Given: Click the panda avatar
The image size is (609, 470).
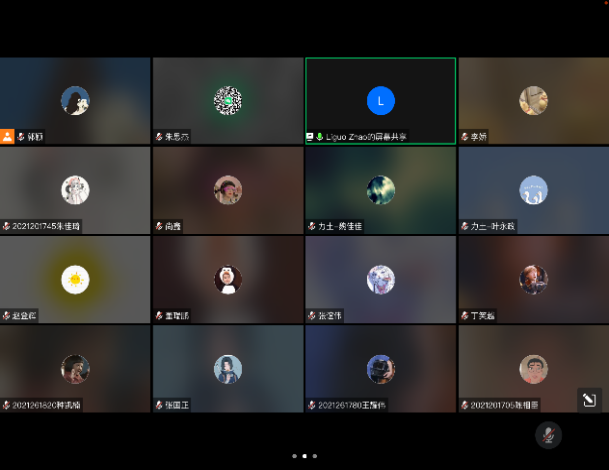Looking at the screenshot, I should [228, 279].
